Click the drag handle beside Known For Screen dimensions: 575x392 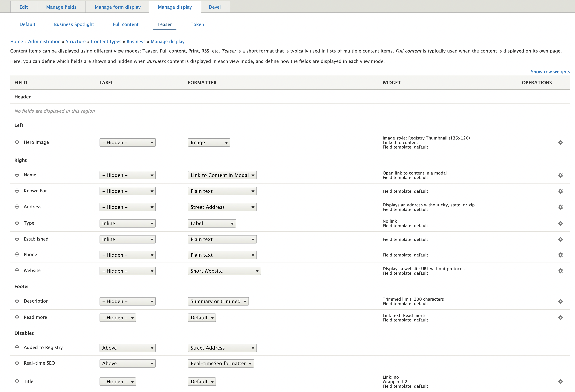[17, 191]
